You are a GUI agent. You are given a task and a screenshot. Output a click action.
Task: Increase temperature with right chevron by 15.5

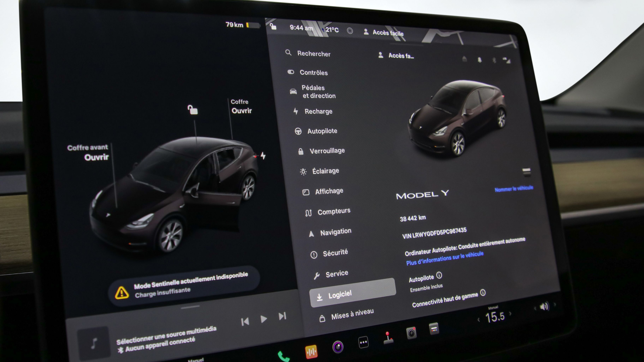click(x=510, y=314)
